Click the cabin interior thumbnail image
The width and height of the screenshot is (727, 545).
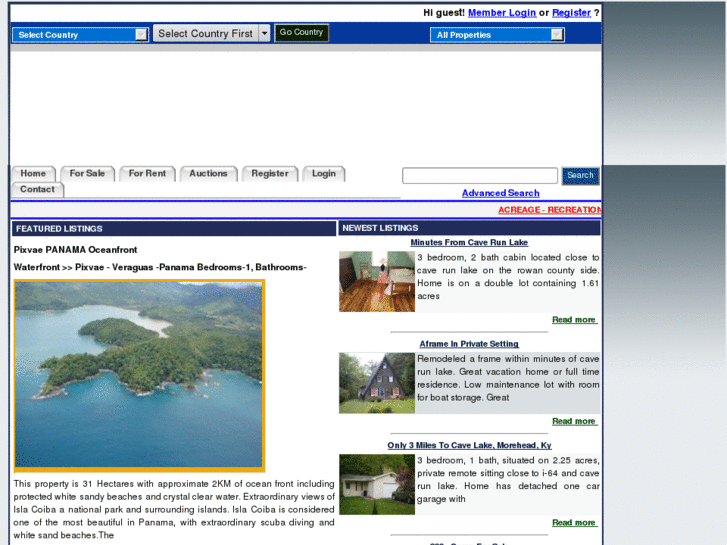(377, 281)
